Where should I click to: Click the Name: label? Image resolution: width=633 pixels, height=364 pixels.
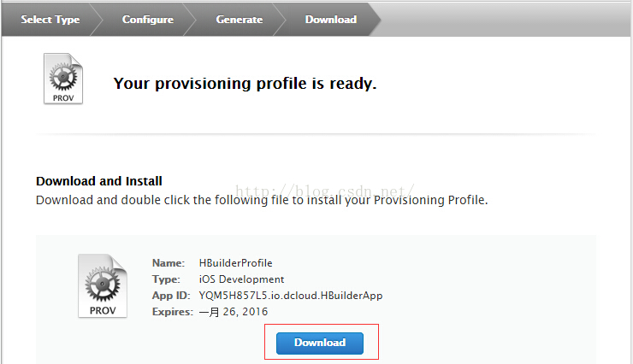[169, 263]
